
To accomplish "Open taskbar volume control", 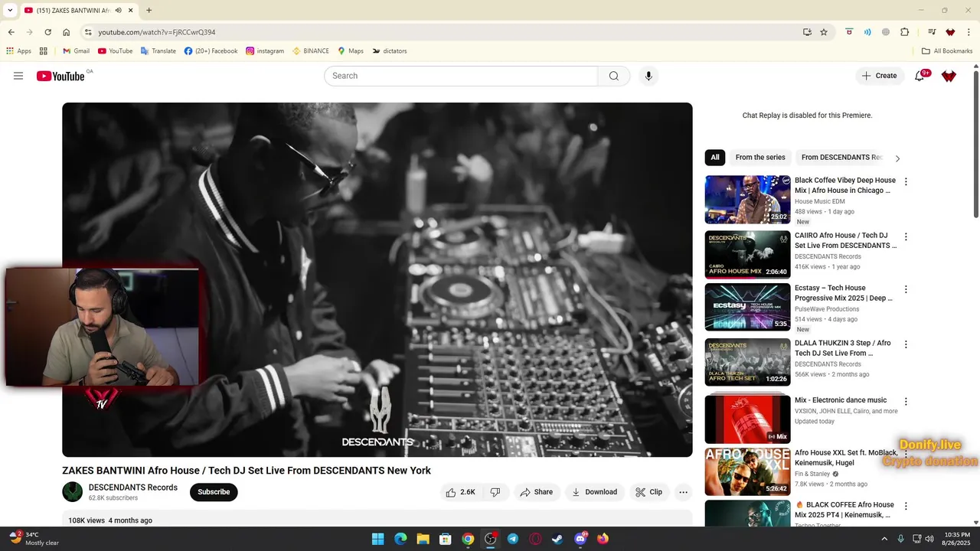I will pos(929,539).
